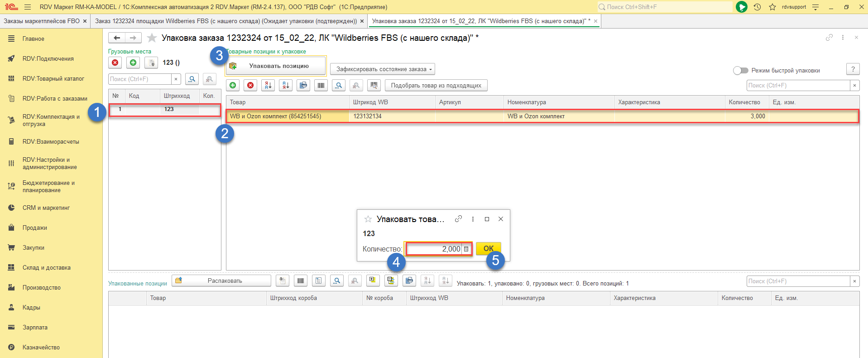Open the history clock icon
Image resolution: width=868 pixels, height=358 pixels.
[x=757, y=7]
